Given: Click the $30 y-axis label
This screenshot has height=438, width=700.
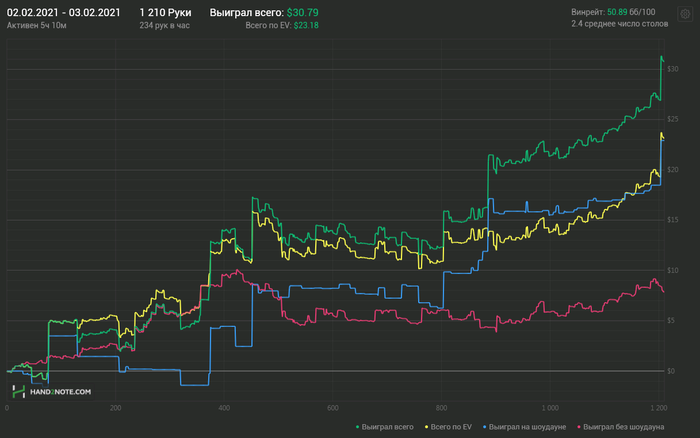Looking at the screenshot, I should [673, 69].
